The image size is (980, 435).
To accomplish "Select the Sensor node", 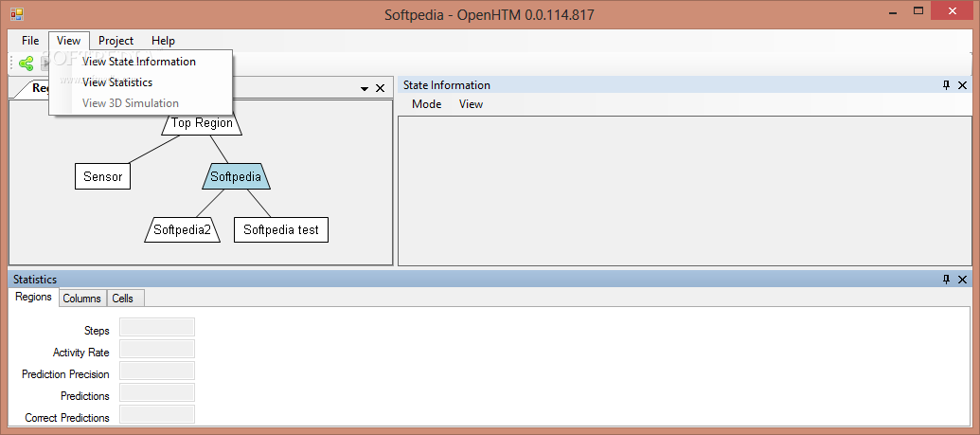I will [102, 176].
